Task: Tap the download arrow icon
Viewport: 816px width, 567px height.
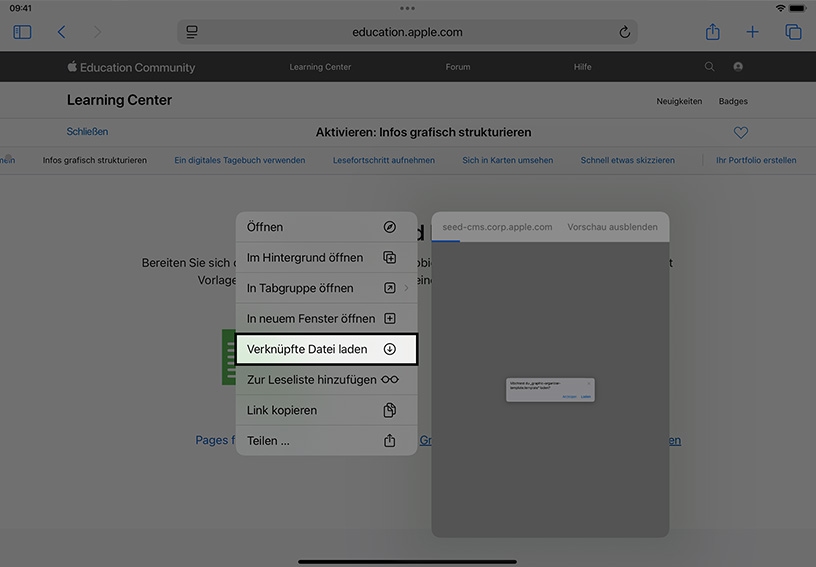Action: 390,349
